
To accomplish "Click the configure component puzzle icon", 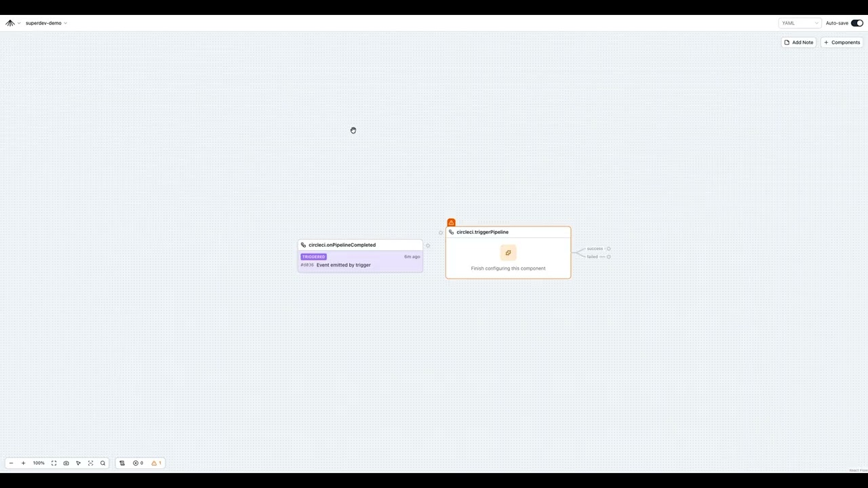I will click(508, 253).
